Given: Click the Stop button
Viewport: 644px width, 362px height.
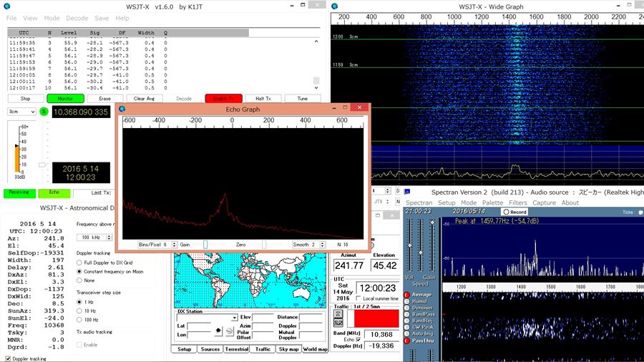Looking at the screenshot, I should (26, 99).
